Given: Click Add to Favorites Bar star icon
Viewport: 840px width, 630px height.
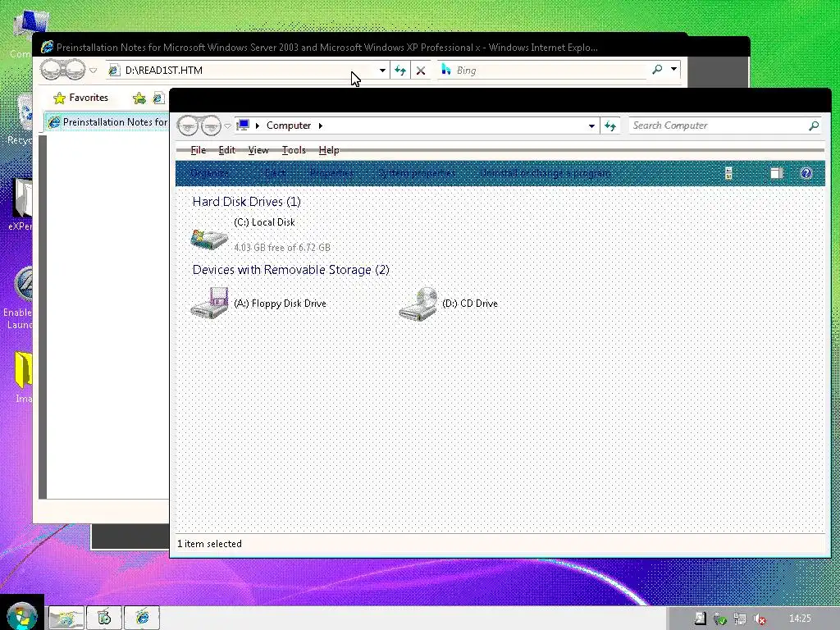Looking at the screenshot, I should point(139,98).
